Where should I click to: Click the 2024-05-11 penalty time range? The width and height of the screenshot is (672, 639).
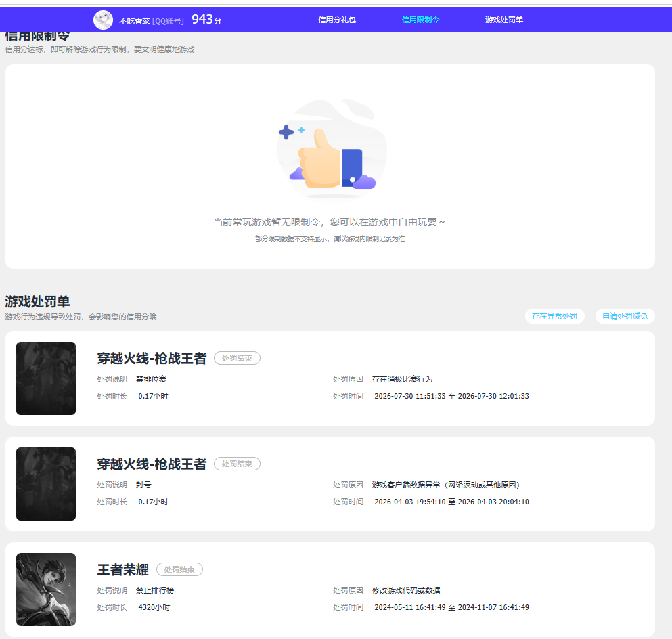point(451,607)
